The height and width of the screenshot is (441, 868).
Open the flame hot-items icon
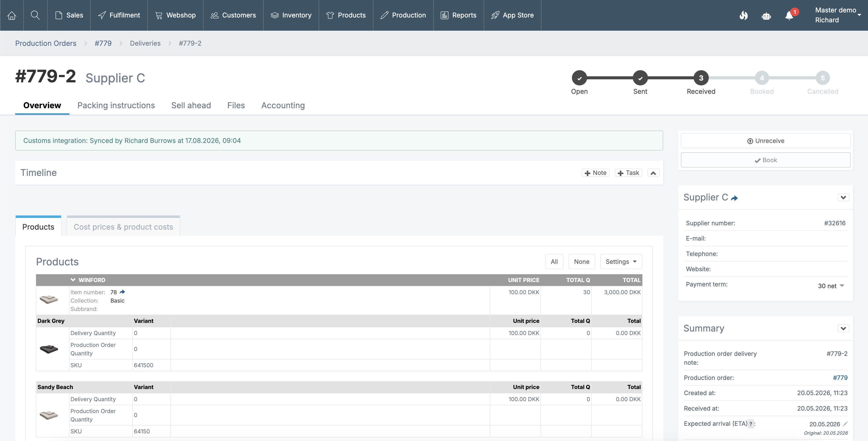click(744, 15)
